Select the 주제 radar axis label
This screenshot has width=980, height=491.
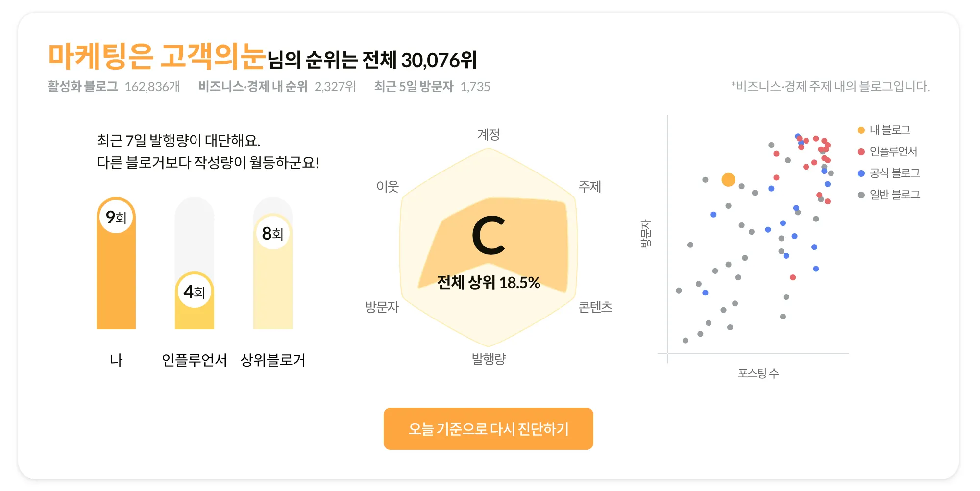point(589,187)
